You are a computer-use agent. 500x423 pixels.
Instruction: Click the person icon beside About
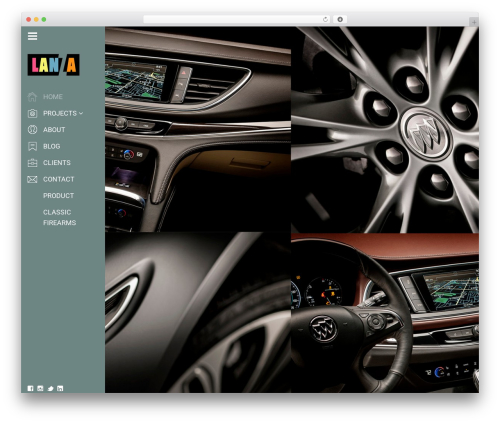(x=32, y=130)
